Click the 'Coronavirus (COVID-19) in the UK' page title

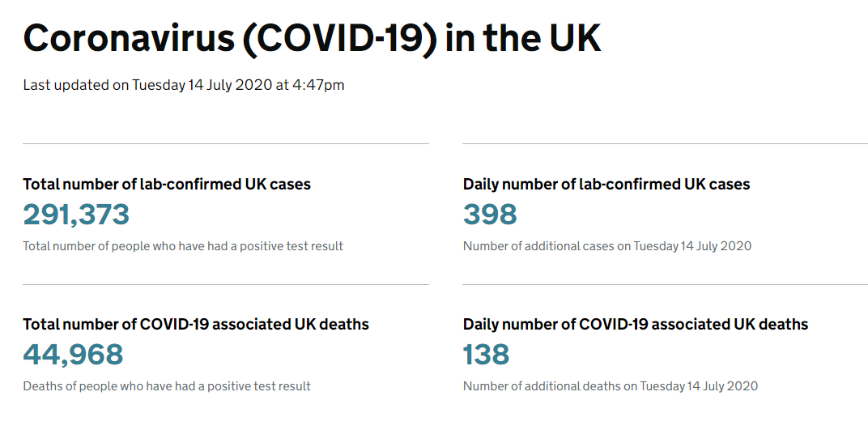[x=312, y=39]
